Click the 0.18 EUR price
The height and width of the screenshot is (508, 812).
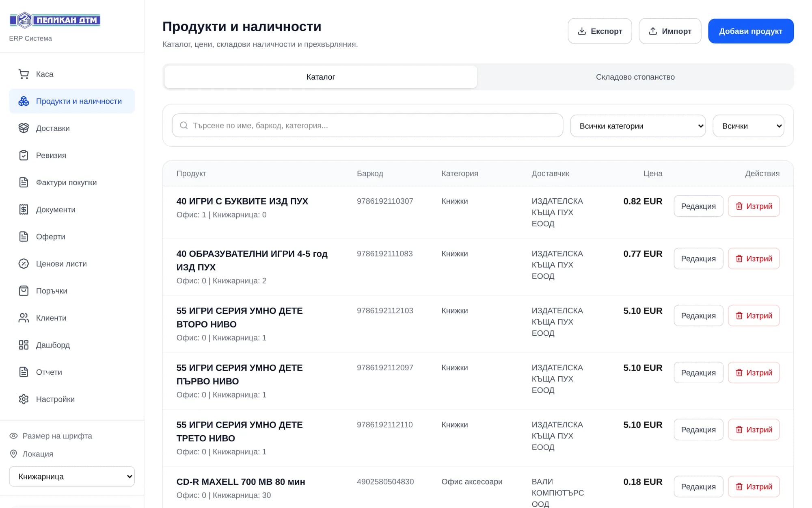pos(643,482)
